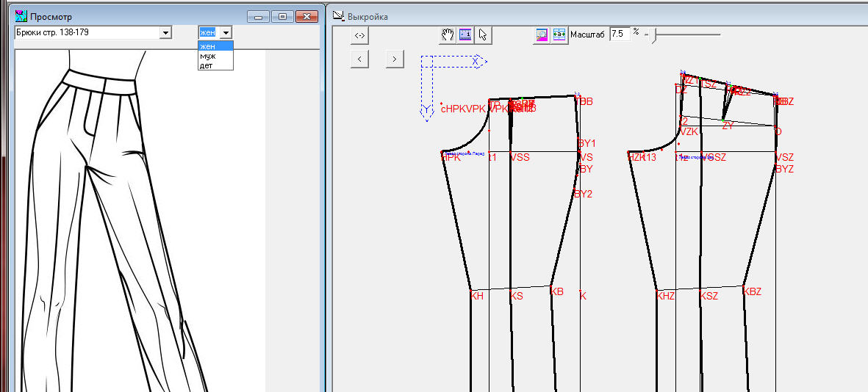The width and height of the screenshot is (868, 392).
Task: Click the Брюки стр. 138-179 text field
Action: tap(87, 32)
